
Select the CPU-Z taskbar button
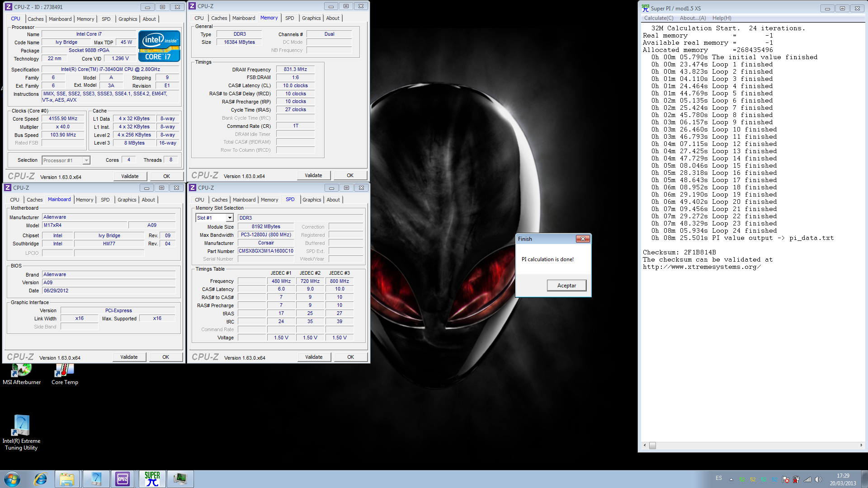coord(123,479)
